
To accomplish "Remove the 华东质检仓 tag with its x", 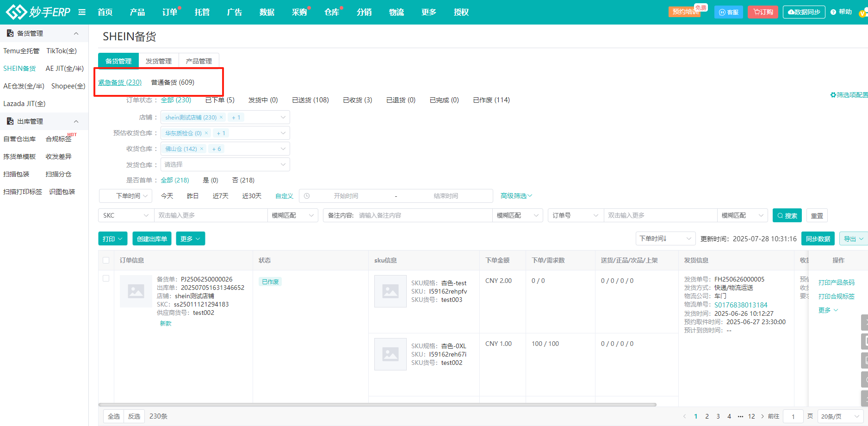I will click(x=206, y=133).
